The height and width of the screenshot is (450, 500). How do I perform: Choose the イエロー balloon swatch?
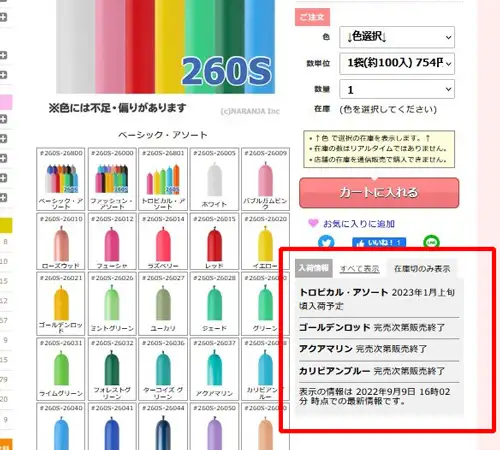[265, 241]
